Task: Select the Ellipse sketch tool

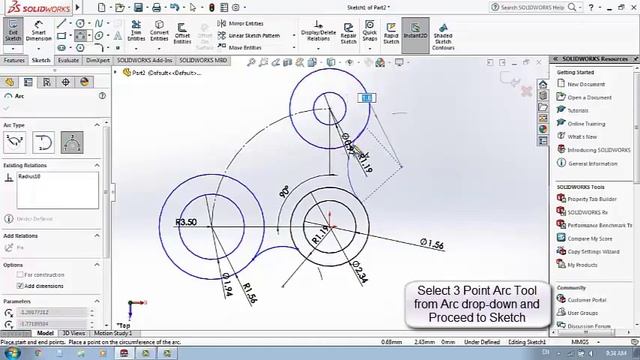Action: [x=99, y=36]
